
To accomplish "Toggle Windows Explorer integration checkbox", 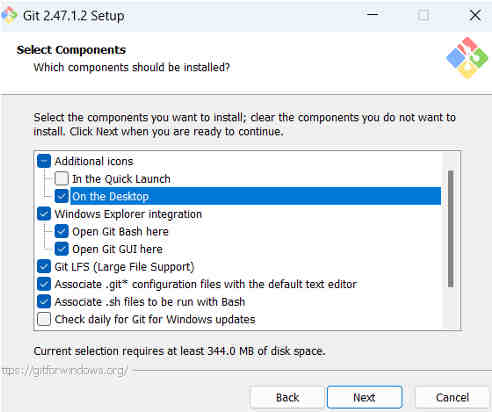I will tap(44, 214).
